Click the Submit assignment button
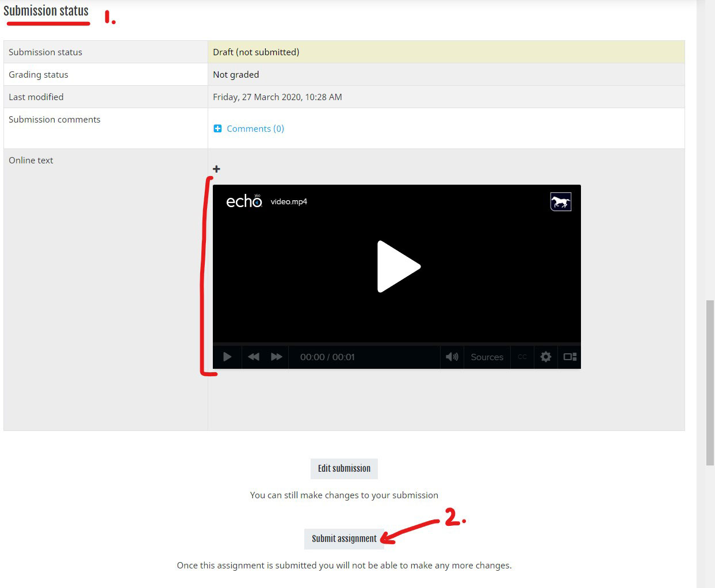The width and height of the screenshot is (715, 588). [x=343, y=539]
